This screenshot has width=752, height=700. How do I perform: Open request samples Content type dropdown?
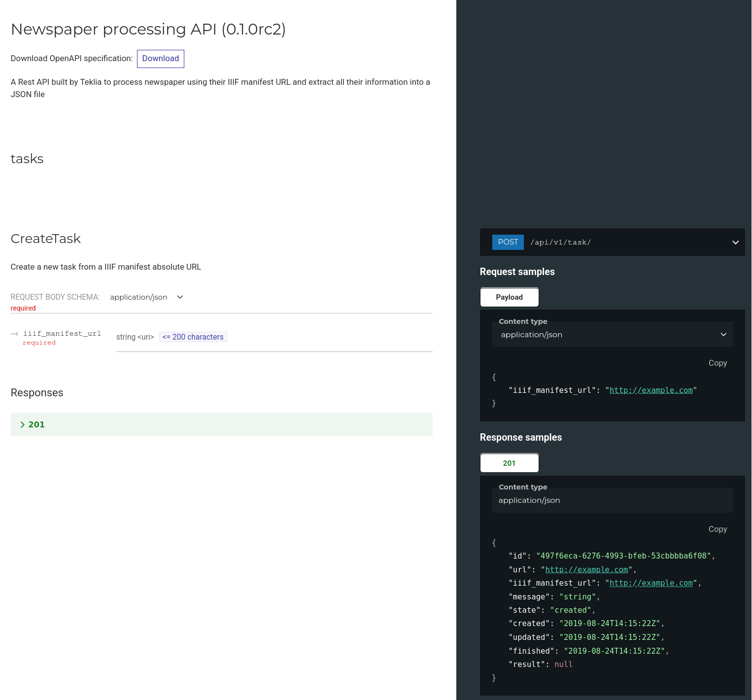pos(613,335)
